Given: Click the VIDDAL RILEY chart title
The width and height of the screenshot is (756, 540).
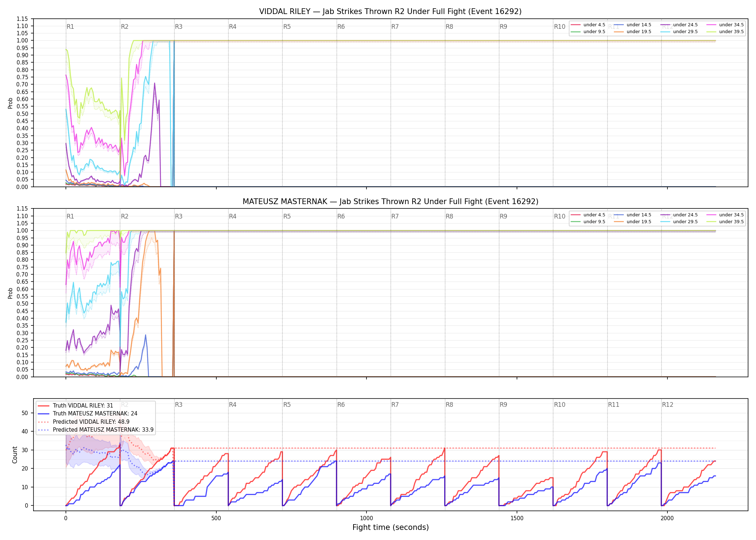Looking at the screenshot, I should [390, 12].
